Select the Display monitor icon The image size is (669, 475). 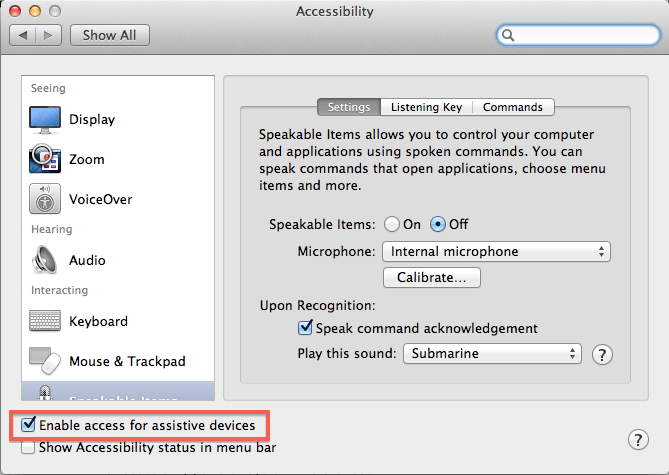(45, 120)
